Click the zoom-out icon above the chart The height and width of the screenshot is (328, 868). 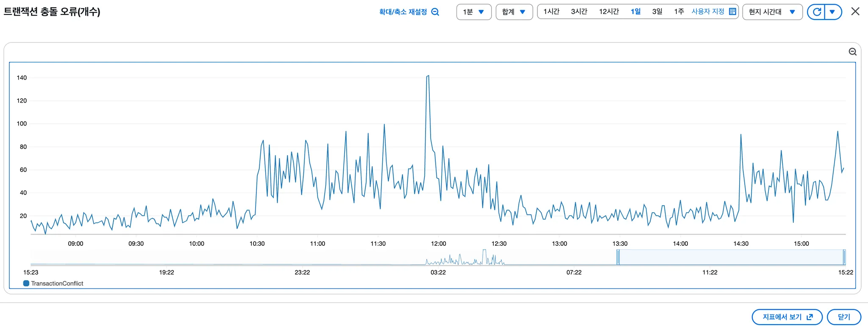coord(853,52)
